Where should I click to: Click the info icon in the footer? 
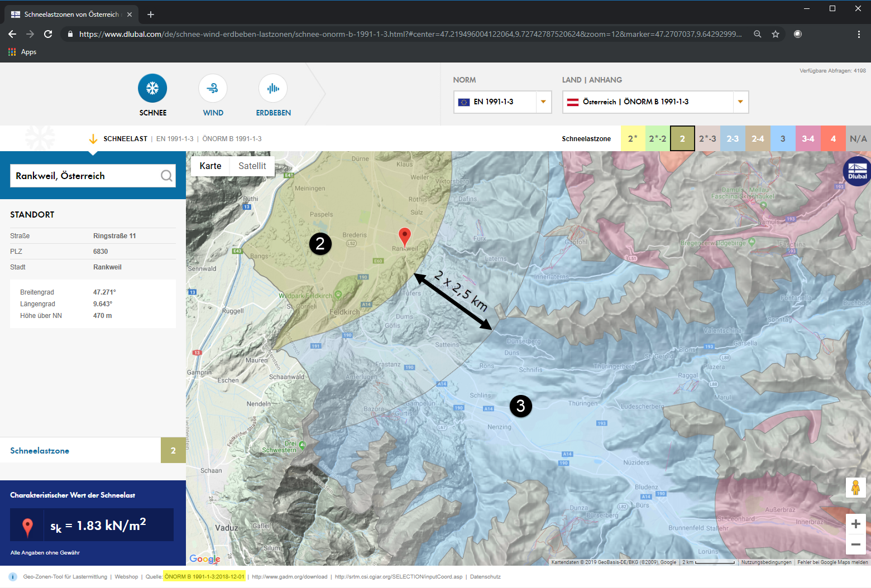[x=13, y=577]
